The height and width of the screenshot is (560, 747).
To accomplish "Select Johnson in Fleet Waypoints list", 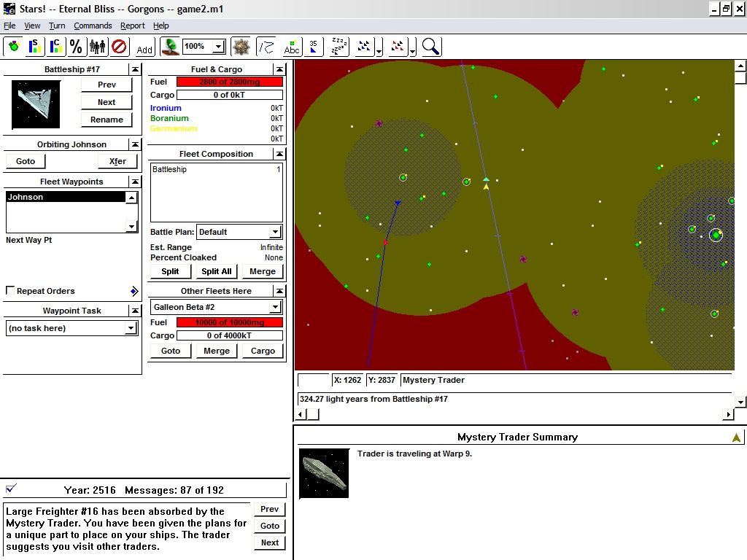I will [x=66, y=197].
